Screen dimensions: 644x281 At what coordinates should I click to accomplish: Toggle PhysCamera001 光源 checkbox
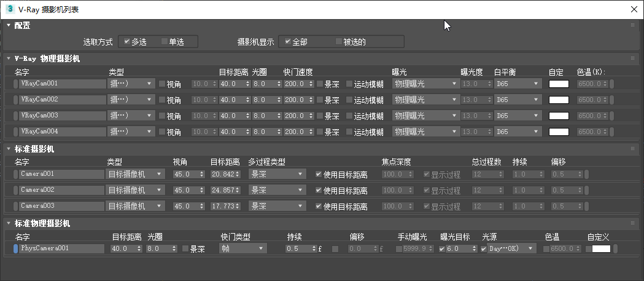tap(483, 248)
